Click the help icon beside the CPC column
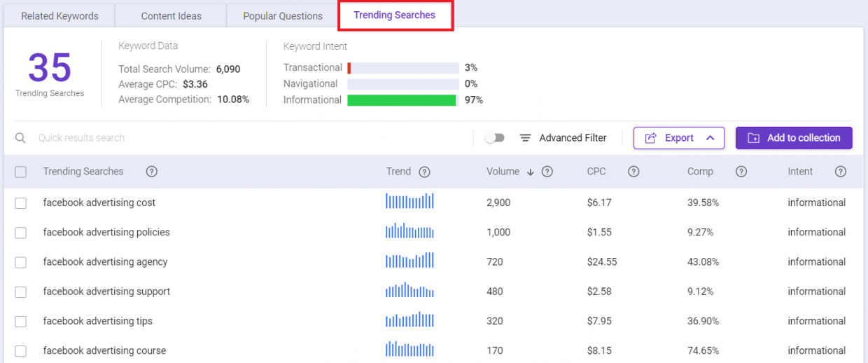 click(x=633, y=172)
